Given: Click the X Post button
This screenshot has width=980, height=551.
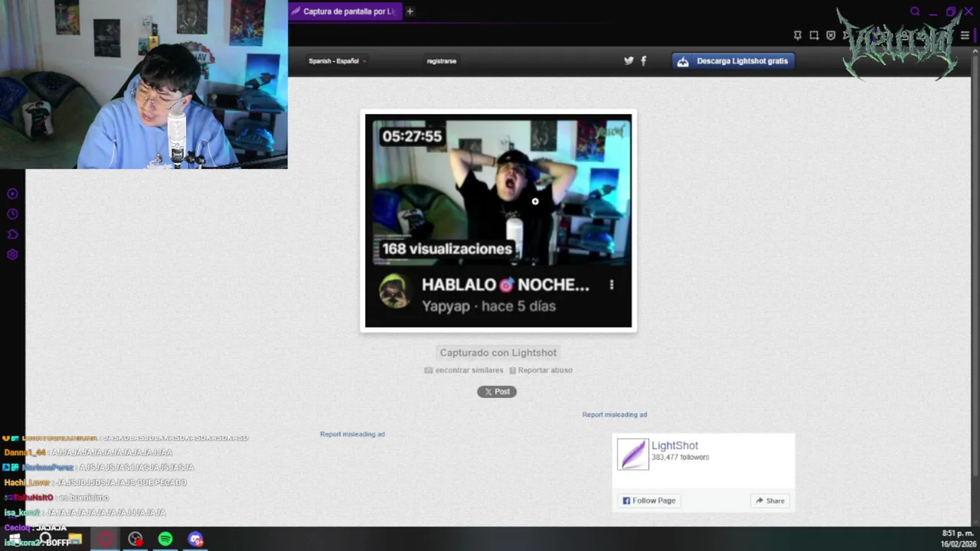Looking at the screenshot, I should [x=497, y=392].
